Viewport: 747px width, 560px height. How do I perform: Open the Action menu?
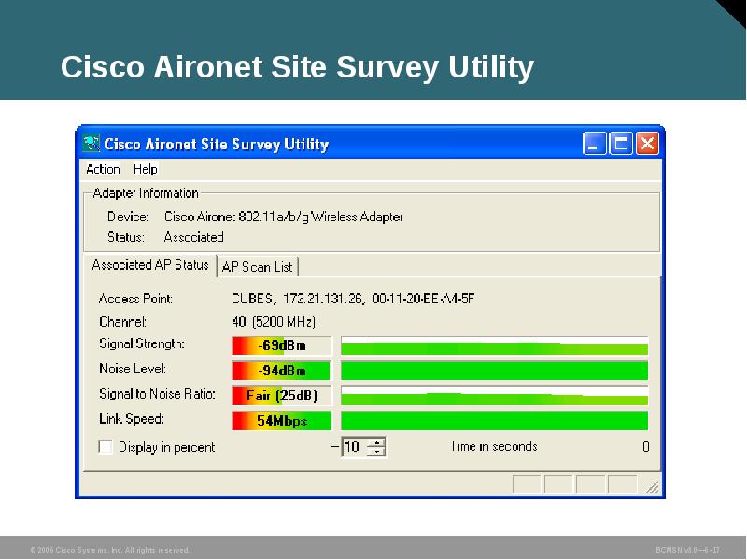coord(102,169)
